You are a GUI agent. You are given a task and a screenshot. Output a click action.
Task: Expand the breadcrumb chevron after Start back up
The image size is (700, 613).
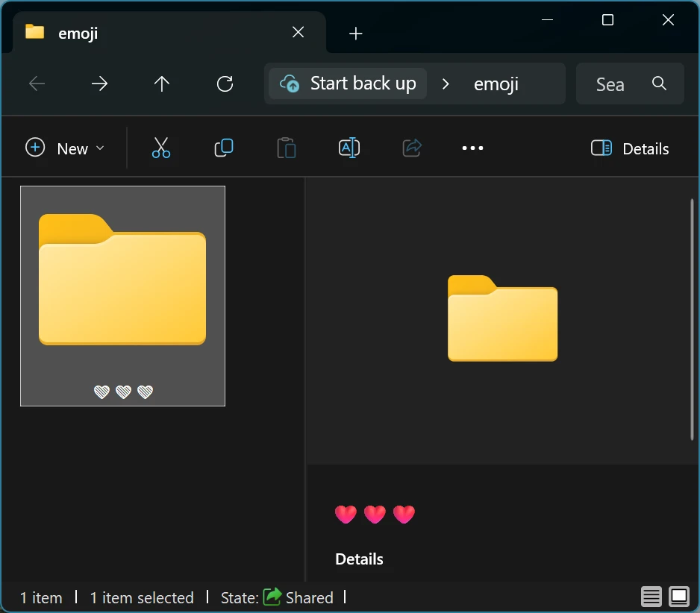coord(446,84)
